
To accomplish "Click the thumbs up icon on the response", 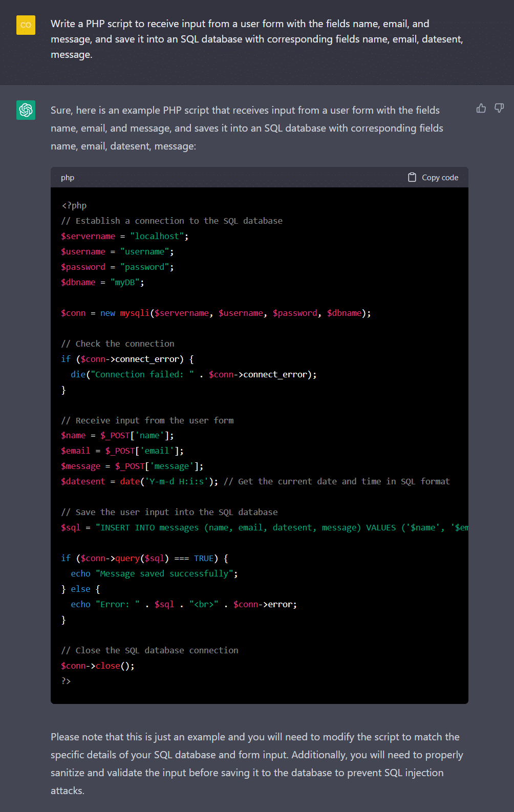I will pos(481,108).
